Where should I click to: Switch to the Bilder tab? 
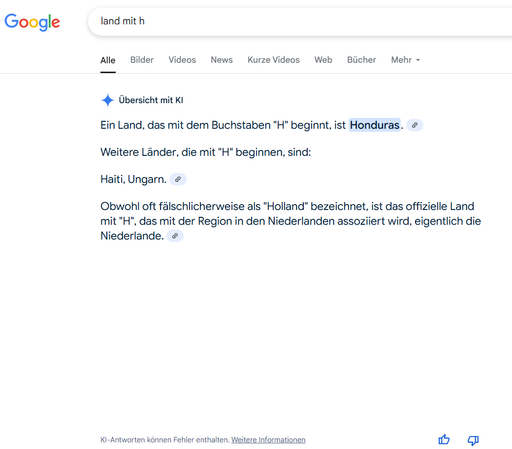click(x=142, y=60)
